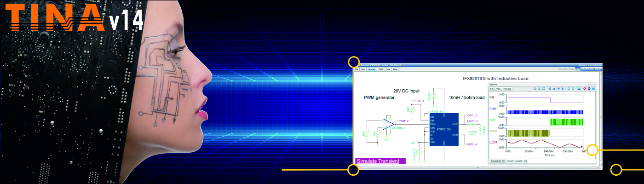Open the Analysis menu
This screenshot has width=644, height=184.
(x=372, y=69)
